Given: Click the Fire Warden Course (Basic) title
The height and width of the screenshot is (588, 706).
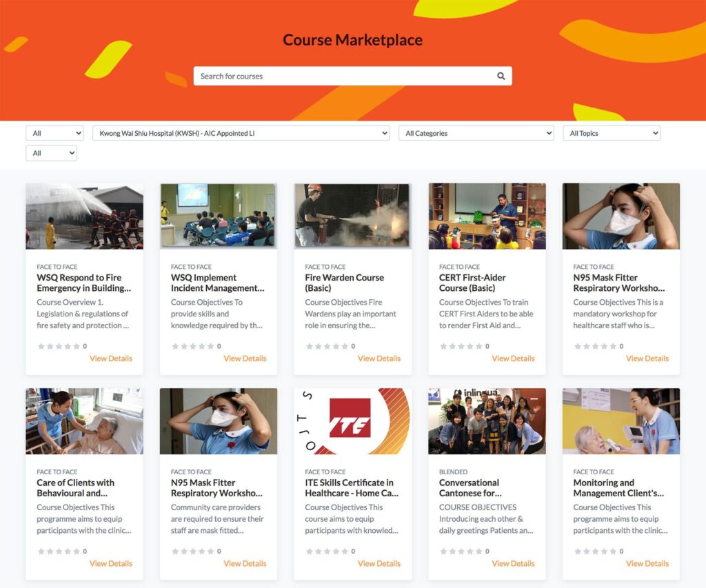Looking at the screenshot, I should point(345,283).
